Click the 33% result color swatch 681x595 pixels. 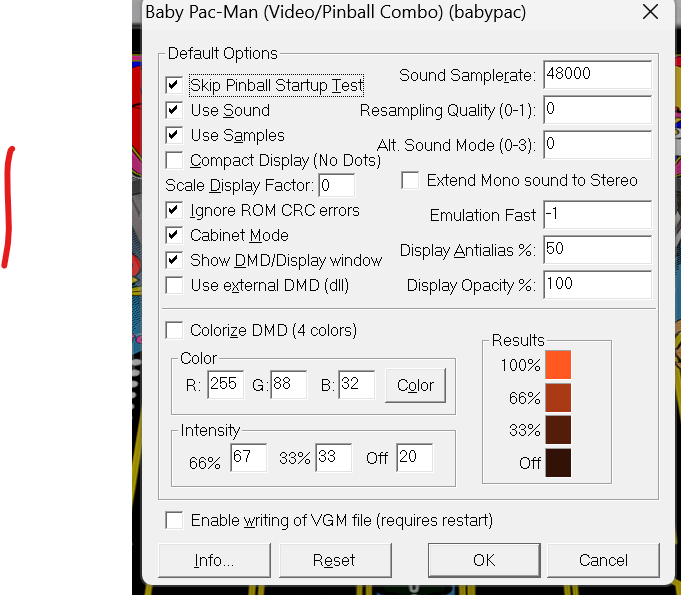(558, 430)
